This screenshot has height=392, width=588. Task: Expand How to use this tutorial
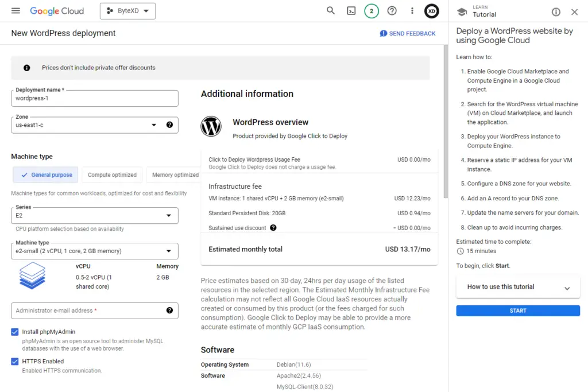pyautogui.click(x=518, y=287)
